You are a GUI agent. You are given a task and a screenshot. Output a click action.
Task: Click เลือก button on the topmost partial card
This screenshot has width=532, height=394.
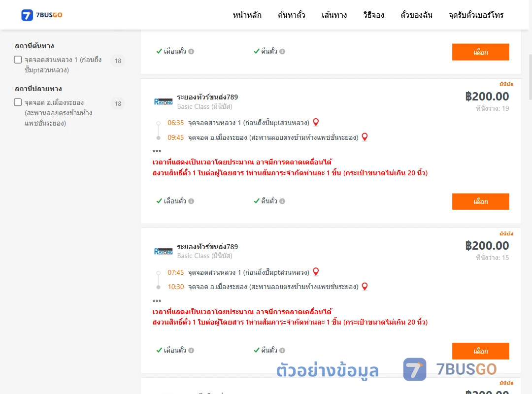coord(480,52)
